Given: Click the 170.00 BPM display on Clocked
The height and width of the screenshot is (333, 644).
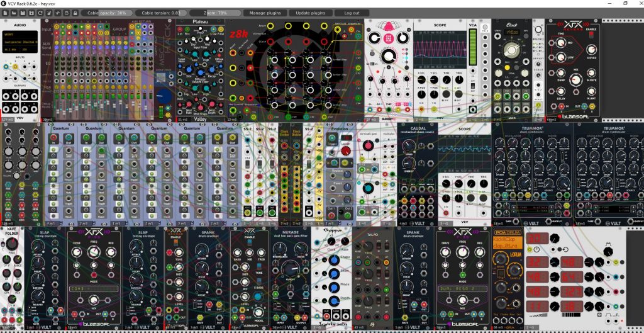Looking at the screenshot, I should coord(512,31).
